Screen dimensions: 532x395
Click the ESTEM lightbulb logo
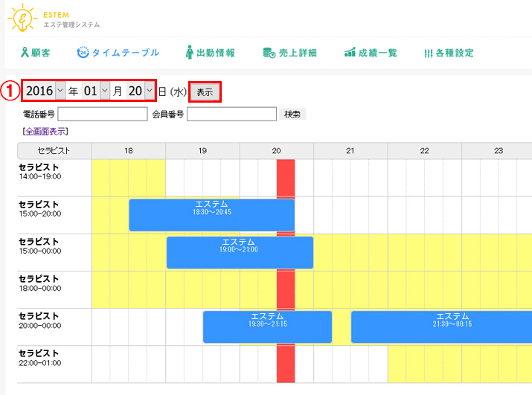tap(22, 19)
